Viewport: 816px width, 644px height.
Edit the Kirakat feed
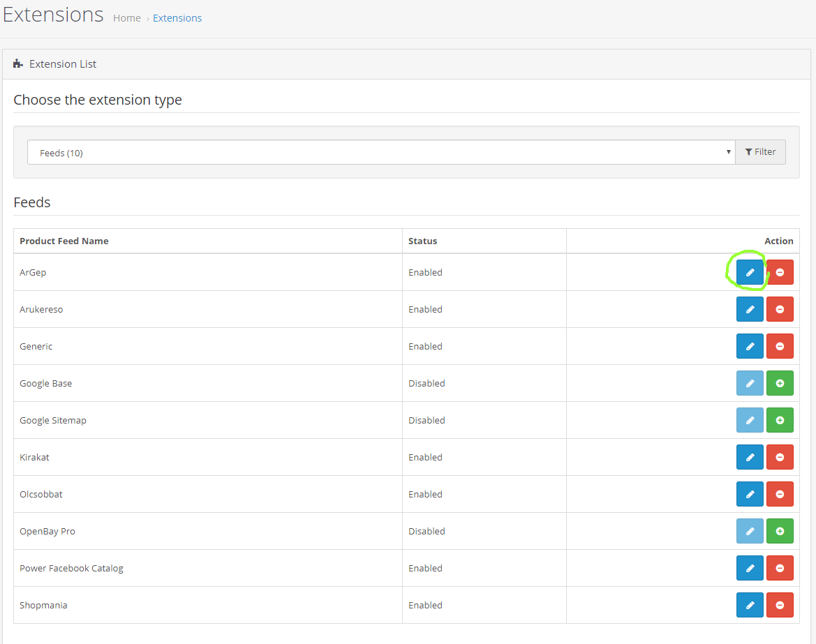pos(750,457)
